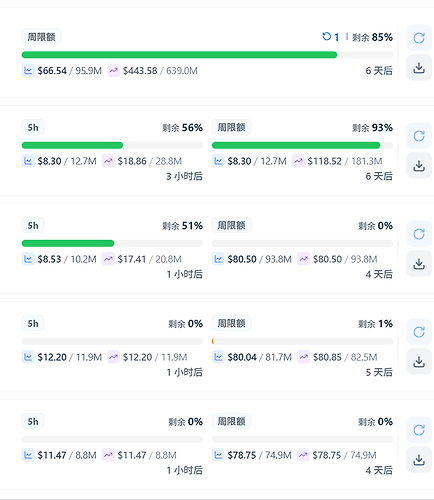Click the '3 小时后' reset time

click(x=184, y=176)
